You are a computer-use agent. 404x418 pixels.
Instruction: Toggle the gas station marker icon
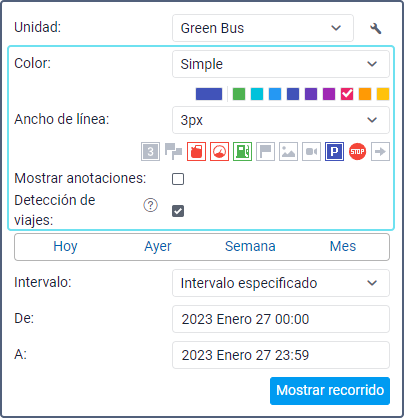click(242, 152)
